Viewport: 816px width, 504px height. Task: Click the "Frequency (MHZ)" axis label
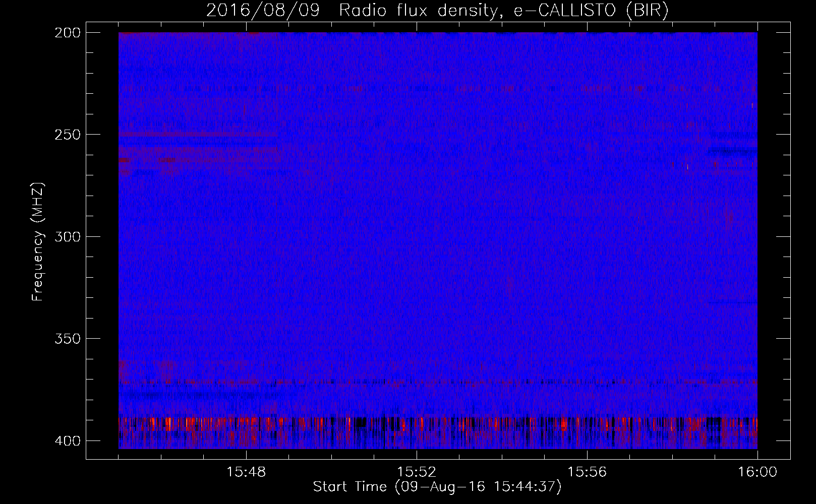pos(38,242)
